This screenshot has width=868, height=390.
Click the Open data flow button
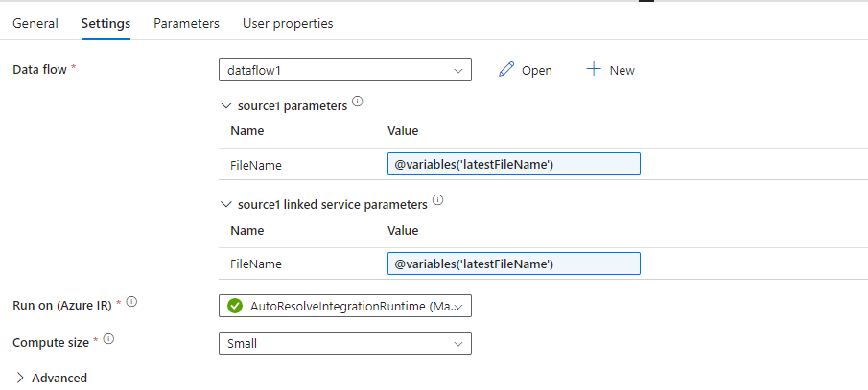coord(526,70)
